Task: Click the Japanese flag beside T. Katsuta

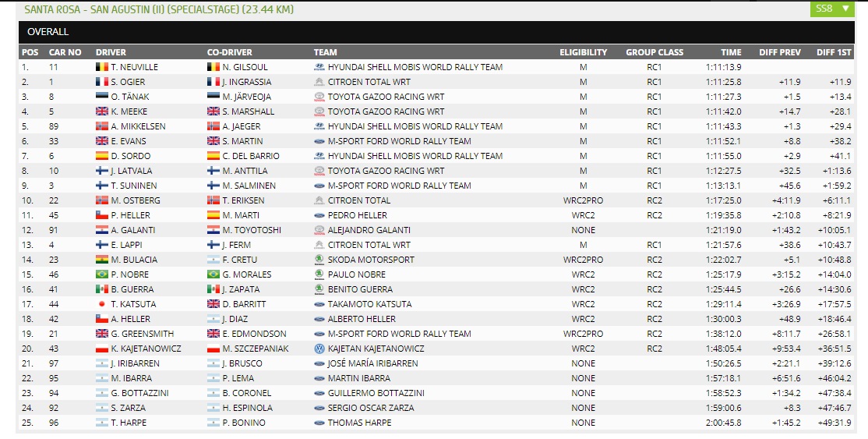Action: point(102,304)
